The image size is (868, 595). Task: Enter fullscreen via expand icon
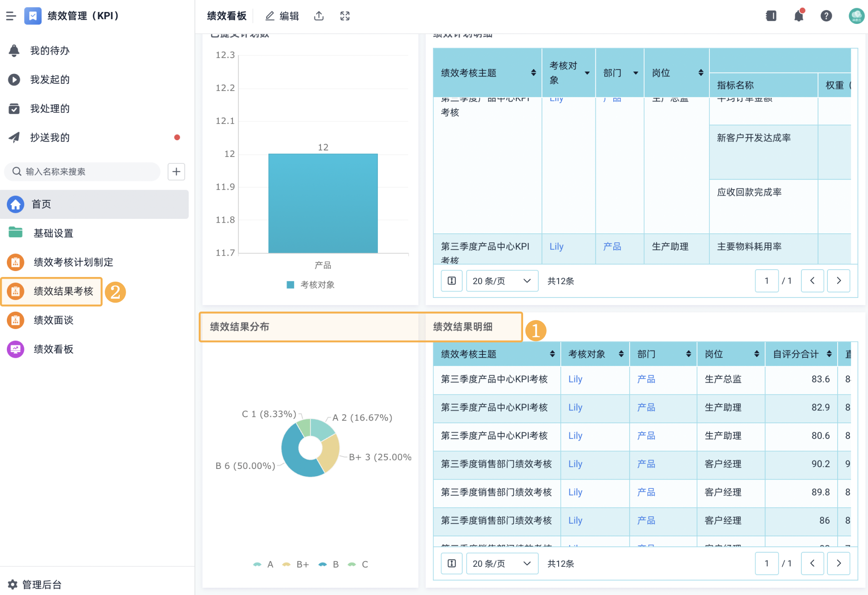345,16
